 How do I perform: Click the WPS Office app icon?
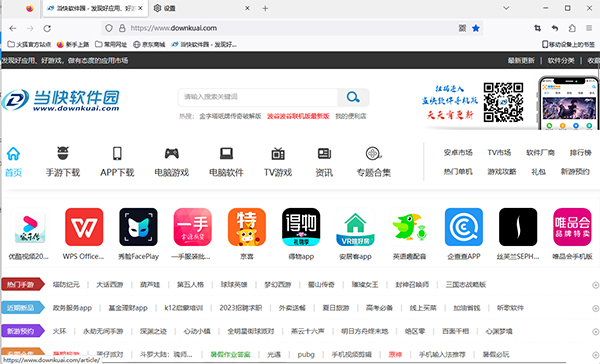[84, 227]
